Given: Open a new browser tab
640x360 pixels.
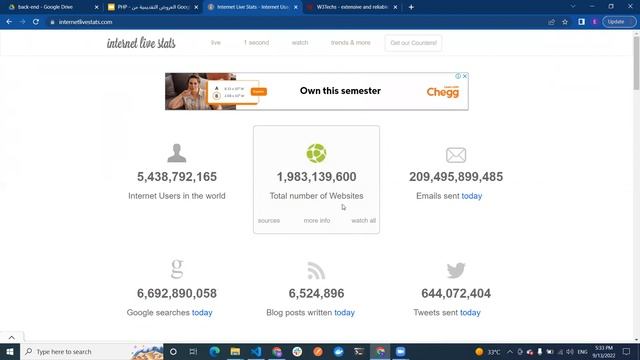Looking at the screenshot, I should pos(411,7).
